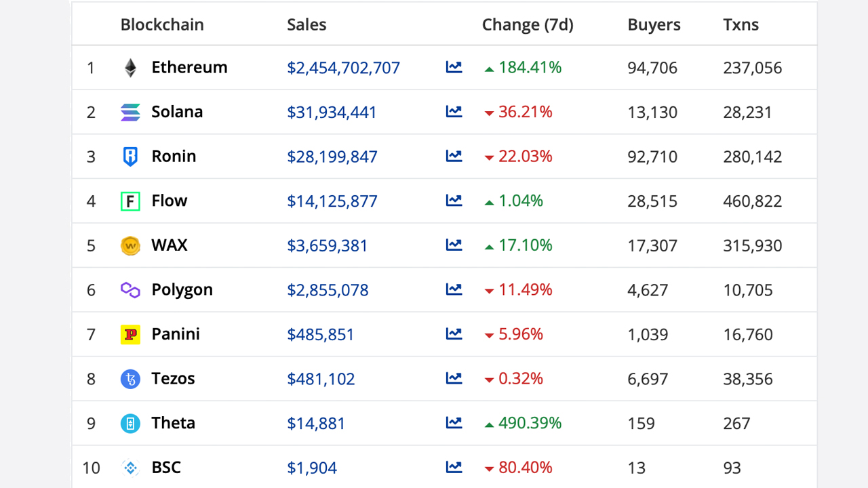Click the Ronin shield logo
The width and height of the screenshot is (868, 488).
tap(130, 156)
